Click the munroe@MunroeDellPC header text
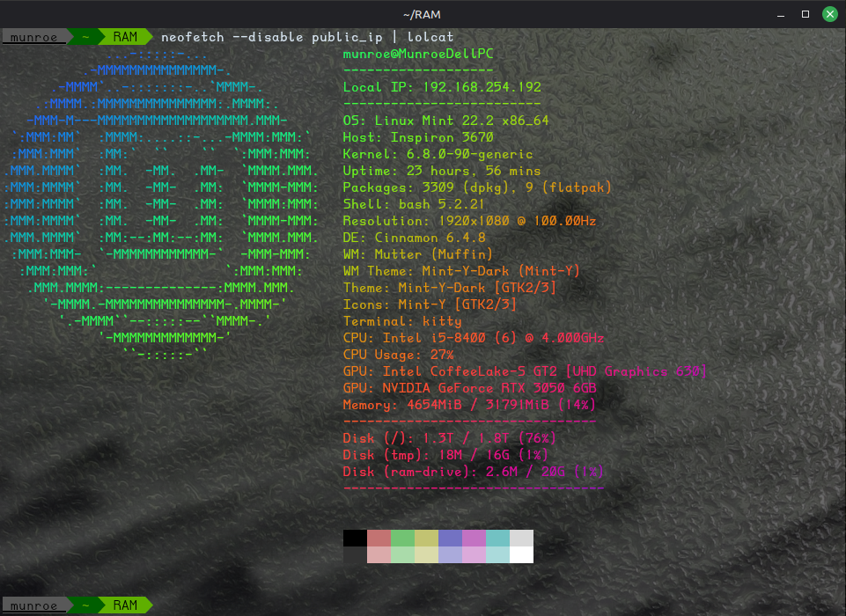Screen dimensions: 846x616 418,54
